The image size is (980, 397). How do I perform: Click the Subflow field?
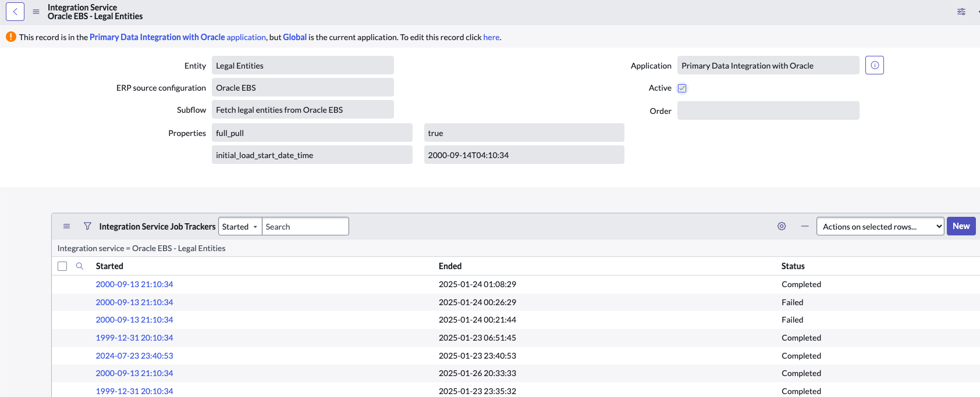(303, 109)
